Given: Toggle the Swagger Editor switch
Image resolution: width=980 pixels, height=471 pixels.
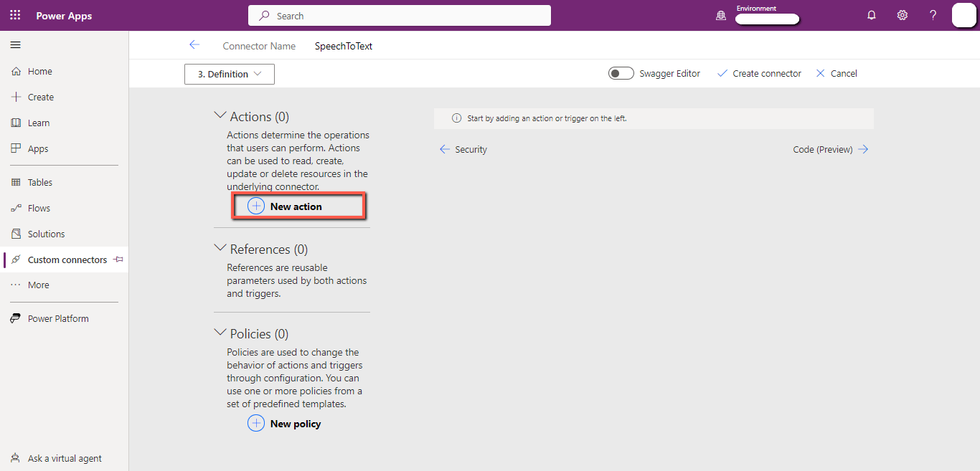Looking at the screenshot, I should tap(621, 73).
